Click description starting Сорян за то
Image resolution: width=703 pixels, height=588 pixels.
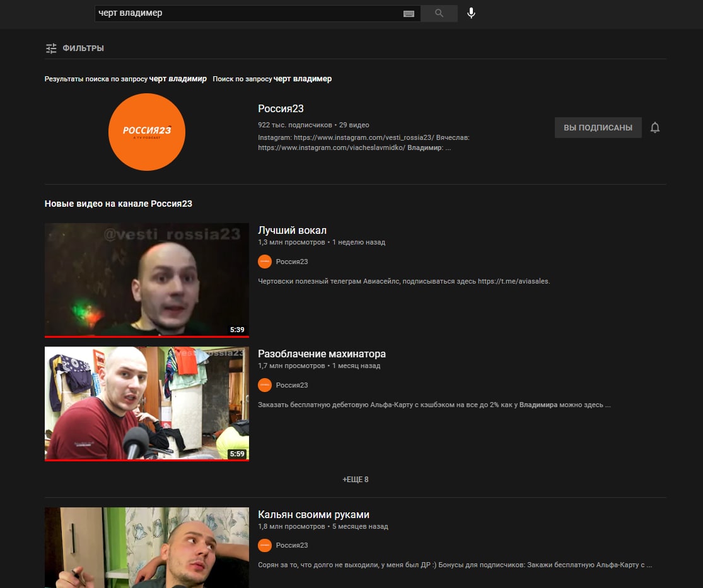(x=455, y=565)
